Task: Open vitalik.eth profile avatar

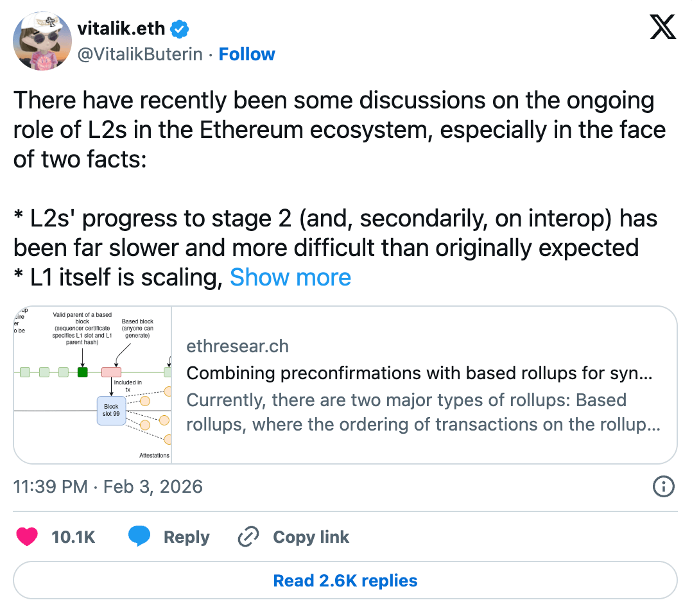Action: tap(42, 41)
